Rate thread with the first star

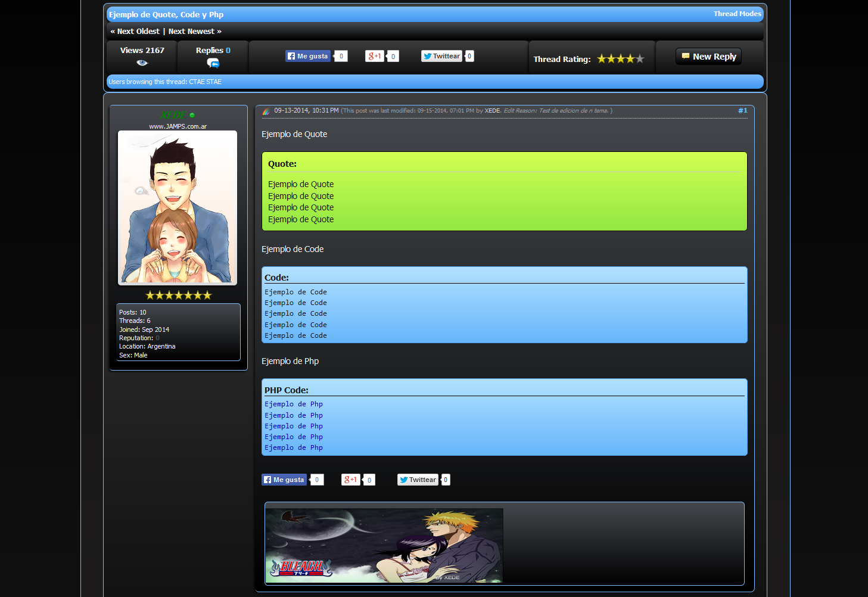coord(602,58)
